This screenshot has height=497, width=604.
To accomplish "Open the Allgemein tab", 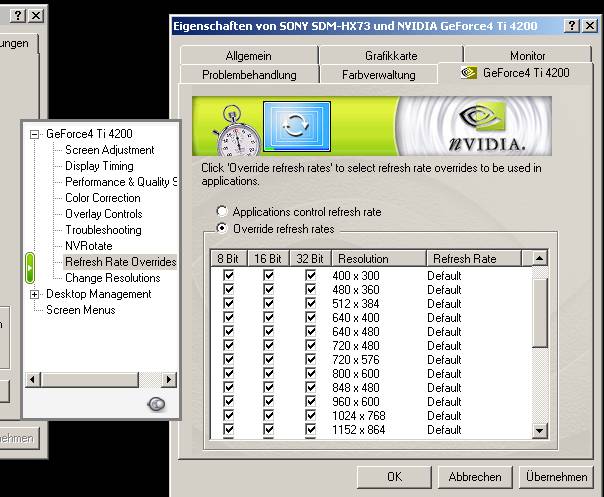I will tap(248, 55).
